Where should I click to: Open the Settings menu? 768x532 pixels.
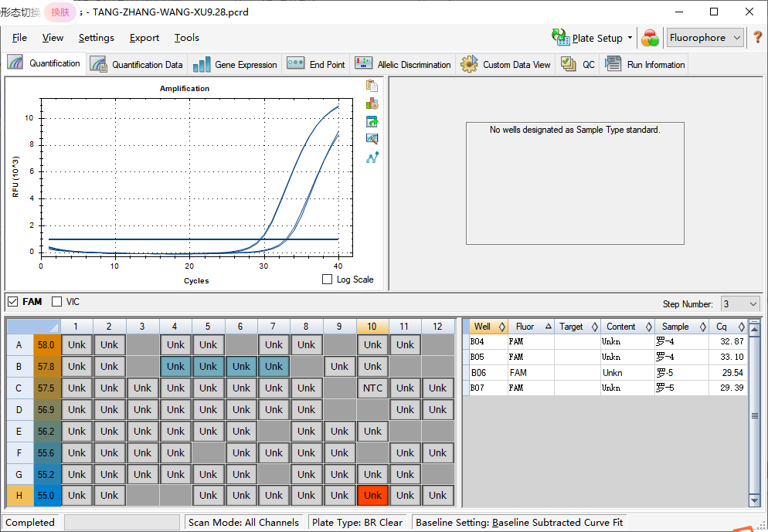[97, 38]
